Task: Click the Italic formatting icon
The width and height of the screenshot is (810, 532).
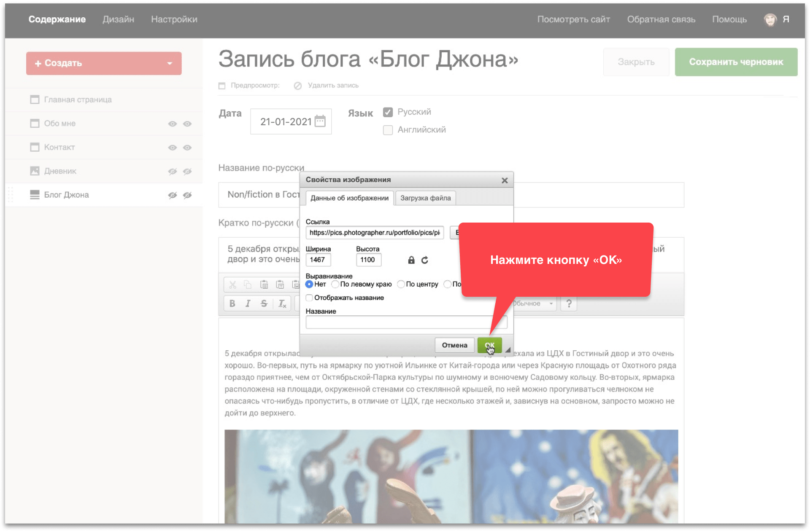Action: tap(248, 304)
